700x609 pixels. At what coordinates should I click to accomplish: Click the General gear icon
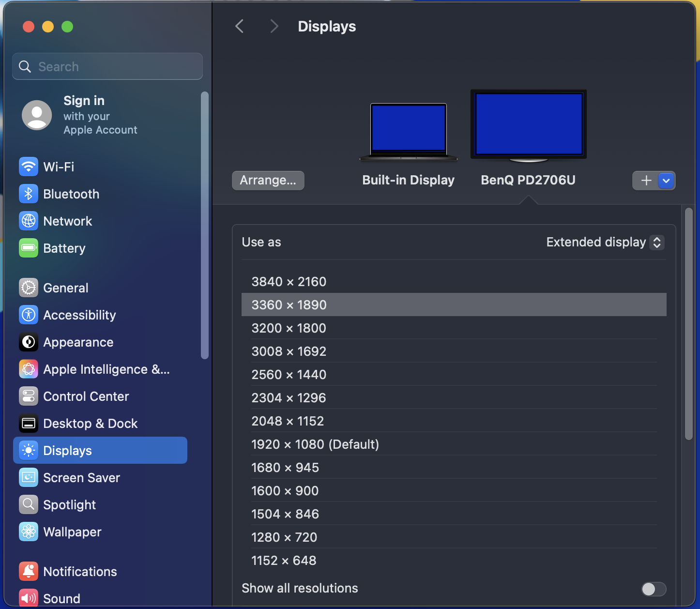(x=29, y=288)
